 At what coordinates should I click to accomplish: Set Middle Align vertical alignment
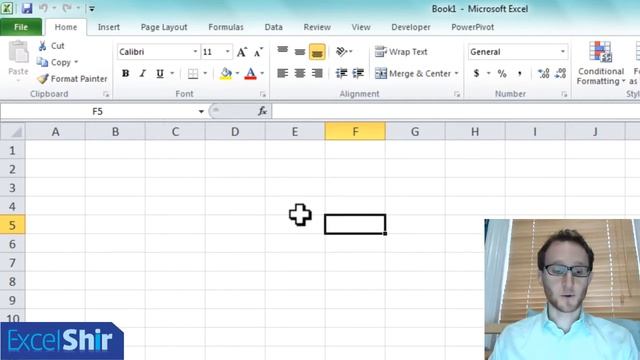(x=300, y=51)
